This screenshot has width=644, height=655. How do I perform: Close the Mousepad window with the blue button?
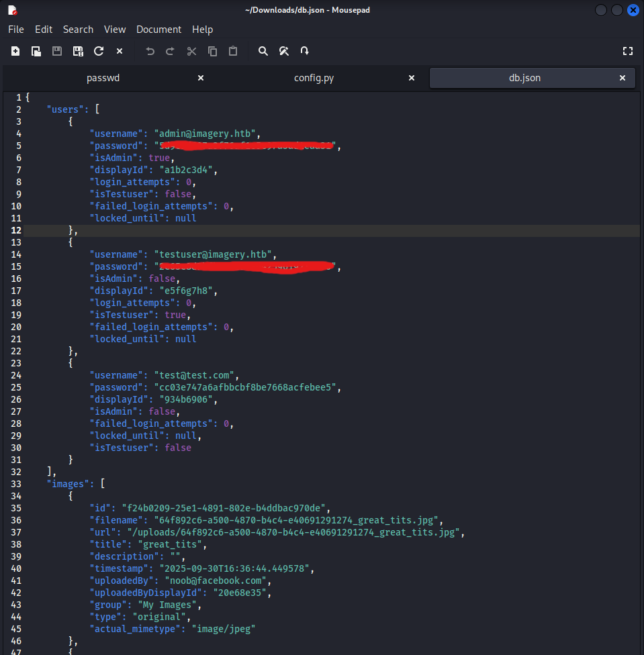coord(633,10)
